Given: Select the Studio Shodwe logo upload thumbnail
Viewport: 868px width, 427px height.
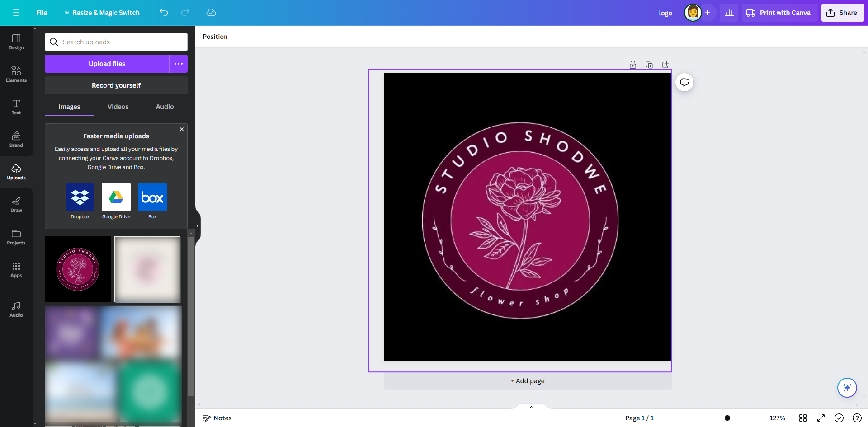Looking at the screenshot, I should [x=78, y=269].
